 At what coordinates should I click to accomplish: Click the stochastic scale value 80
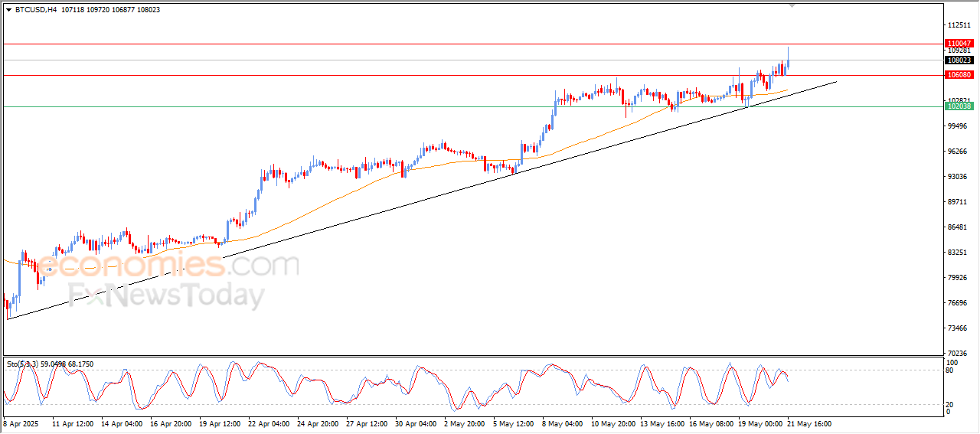coord(951,370)
